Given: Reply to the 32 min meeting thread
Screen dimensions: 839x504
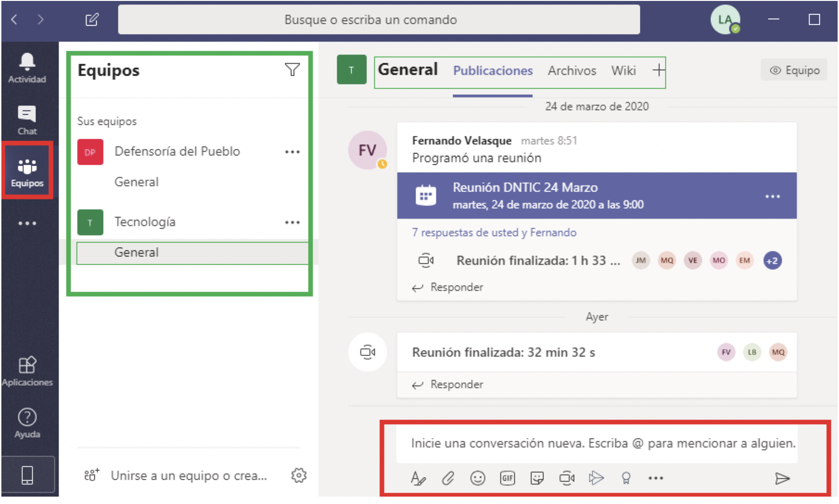Looking at the screenshot, I should pos(448,385).
